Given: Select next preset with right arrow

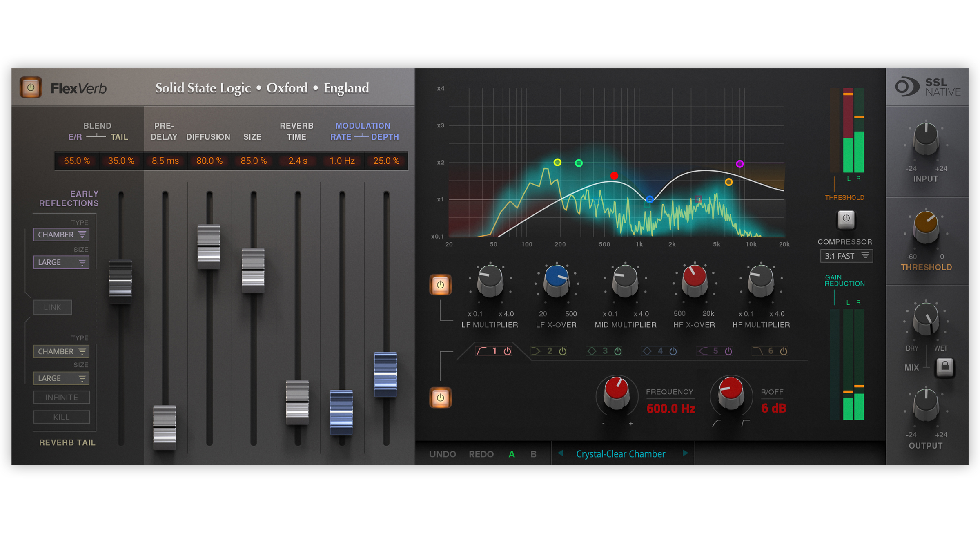Looking at the screenshot, I should coord(686,453).
